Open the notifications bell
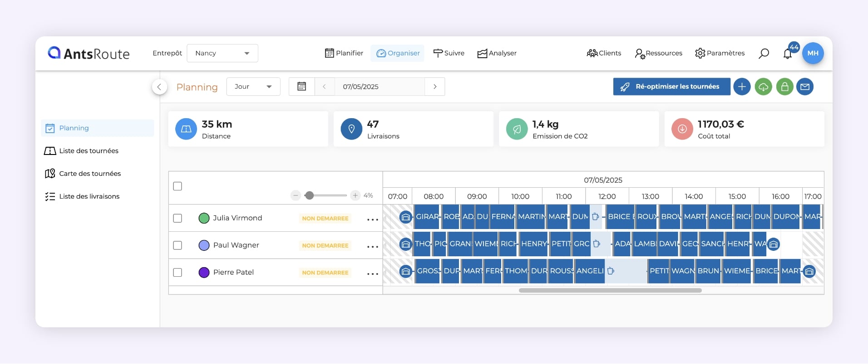The height and width of the screenshot is (364, 868). click(x=788, y=54)
